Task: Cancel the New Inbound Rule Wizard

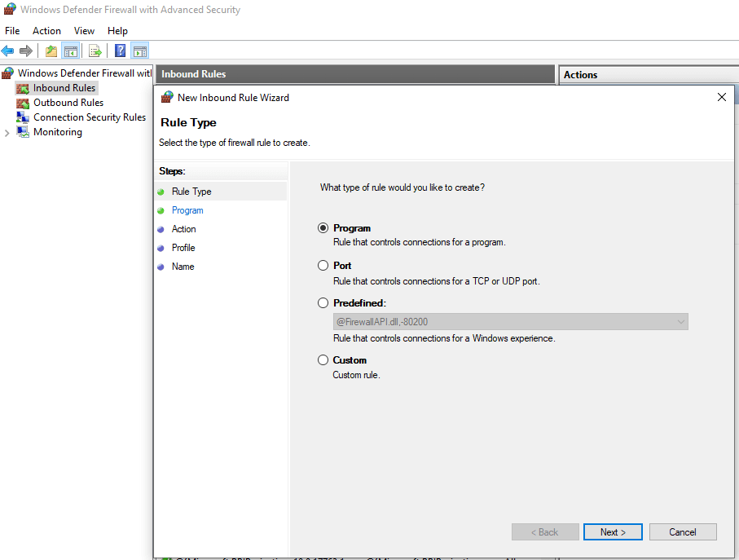Action: pyautogui.click(x=683, y=531)
